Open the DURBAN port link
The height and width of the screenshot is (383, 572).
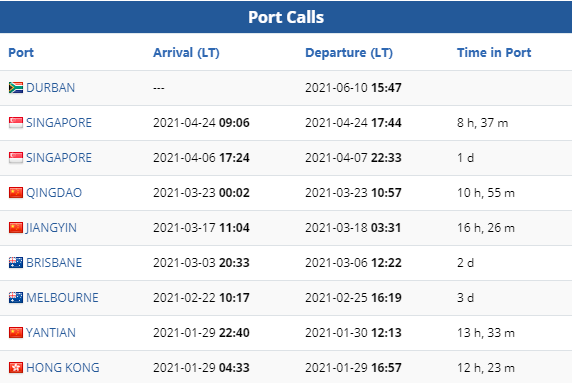point(50,88)
